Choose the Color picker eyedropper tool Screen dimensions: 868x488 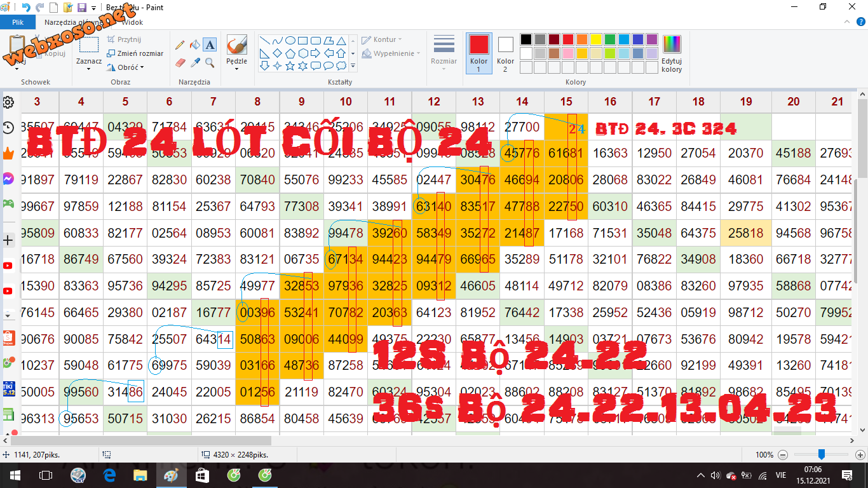(195, 62)
